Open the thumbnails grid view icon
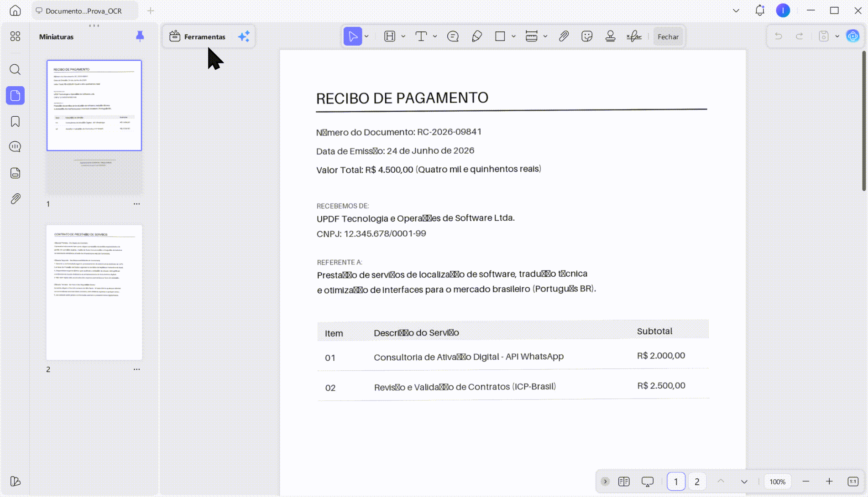The width and height of the screenshot is (868, 497). [15, 36]
